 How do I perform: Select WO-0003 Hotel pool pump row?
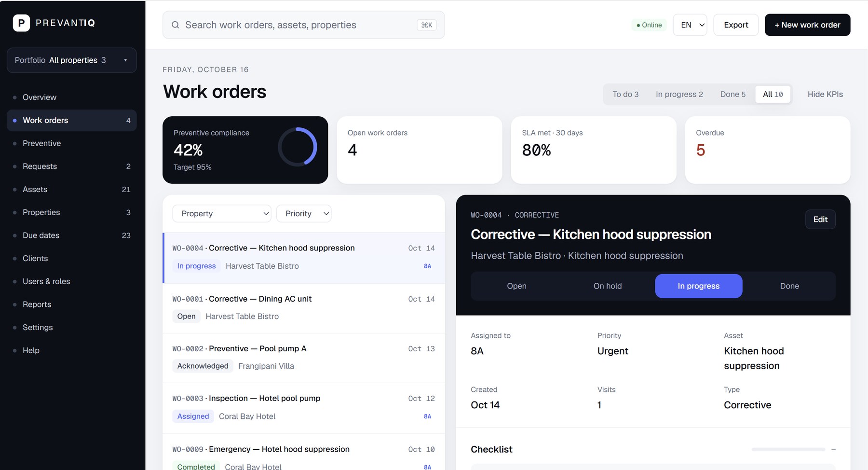coord(304,408)
